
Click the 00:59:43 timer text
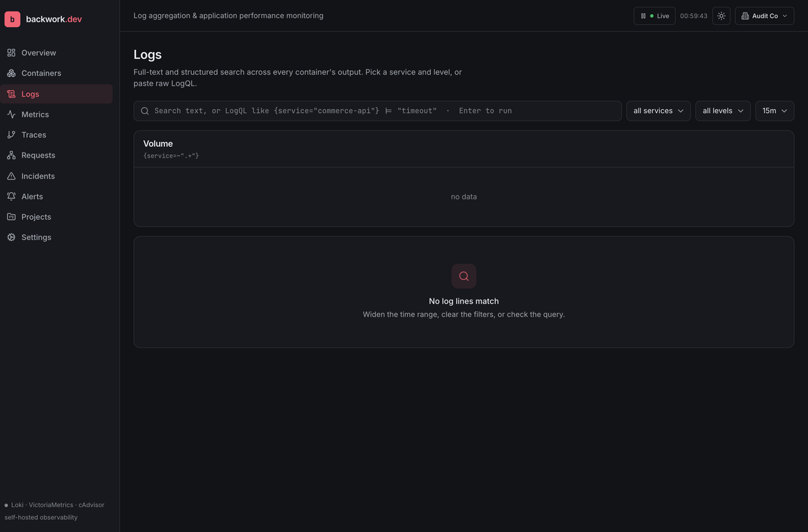(x=694, y=15)
